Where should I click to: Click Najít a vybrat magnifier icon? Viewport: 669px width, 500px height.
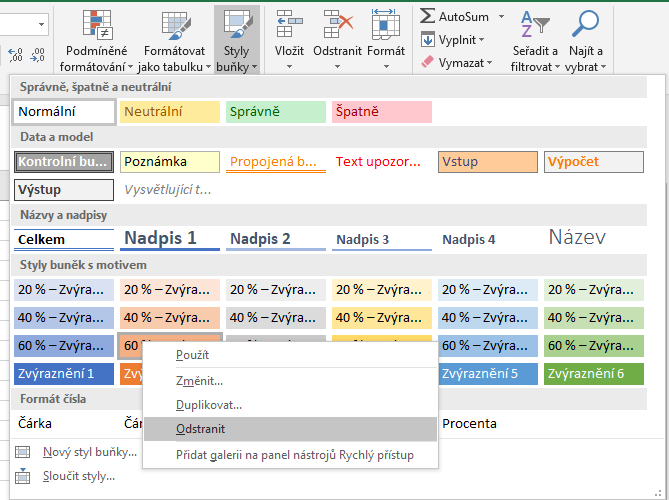click(585, 24)
